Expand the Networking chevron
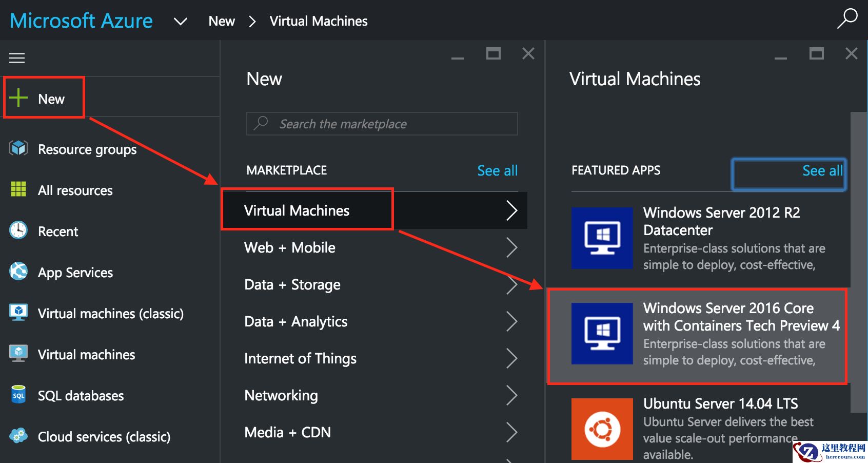The image size is (868, 463). (511, 395)
